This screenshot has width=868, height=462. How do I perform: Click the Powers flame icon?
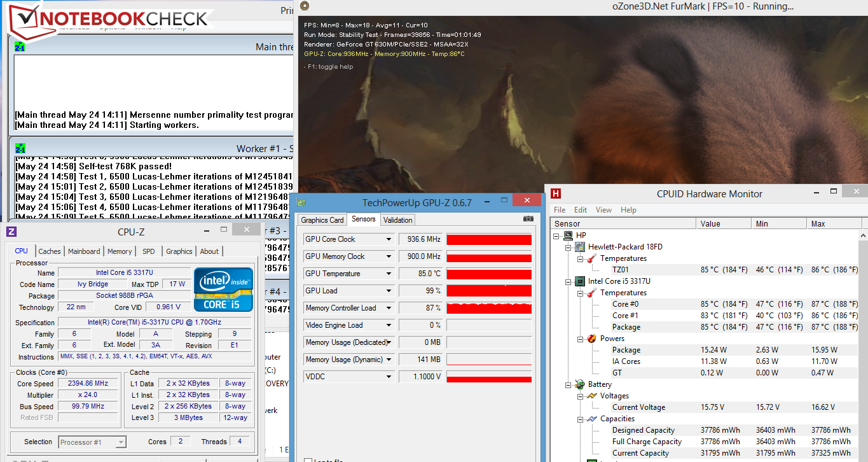(591, 339)
